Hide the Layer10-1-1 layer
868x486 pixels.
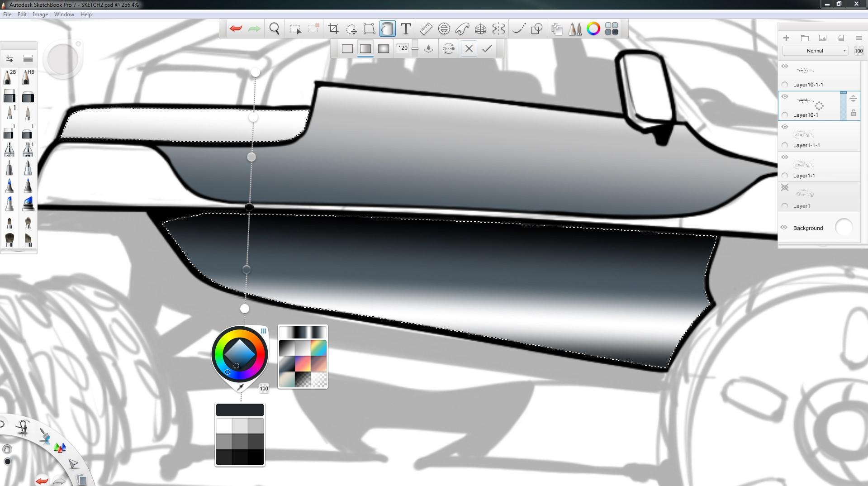pyautogui.click(x=785, y=67)
